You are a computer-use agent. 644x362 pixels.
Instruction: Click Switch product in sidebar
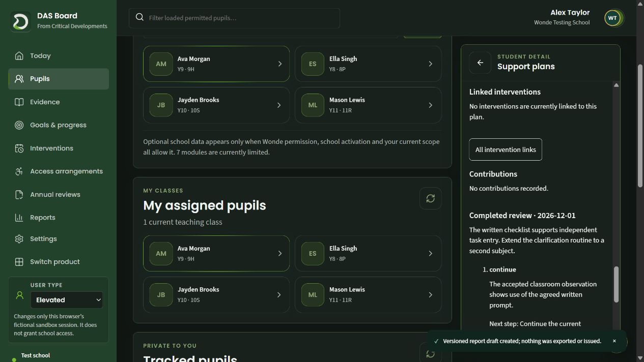pyautogui.click(x=59, y=262)
